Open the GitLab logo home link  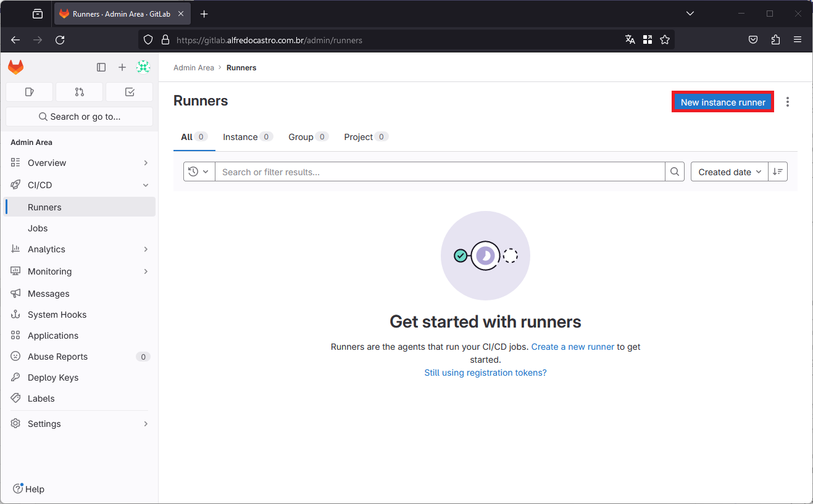click(x=15, y=67)
